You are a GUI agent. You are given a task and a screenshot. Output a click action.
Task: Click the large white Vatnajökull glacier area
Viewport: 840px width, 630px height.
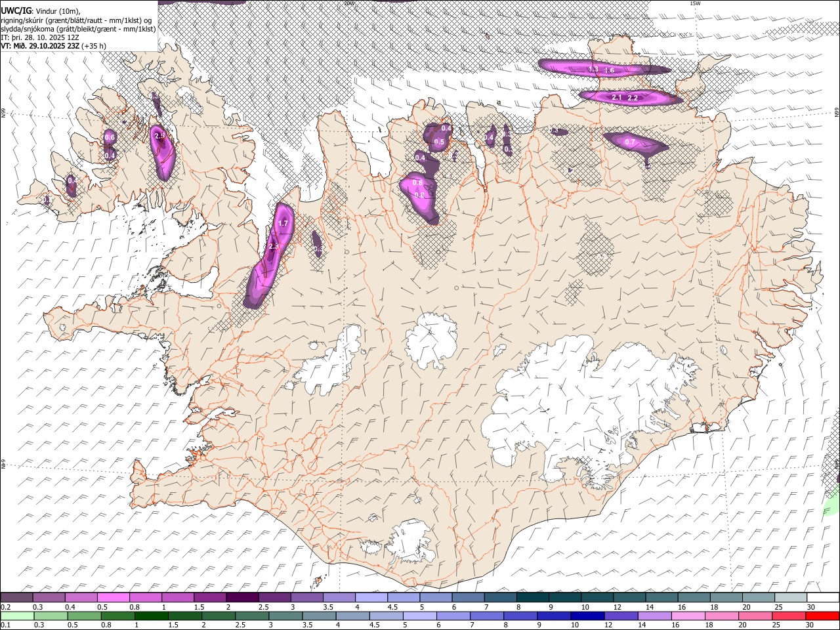pos(577,400)
